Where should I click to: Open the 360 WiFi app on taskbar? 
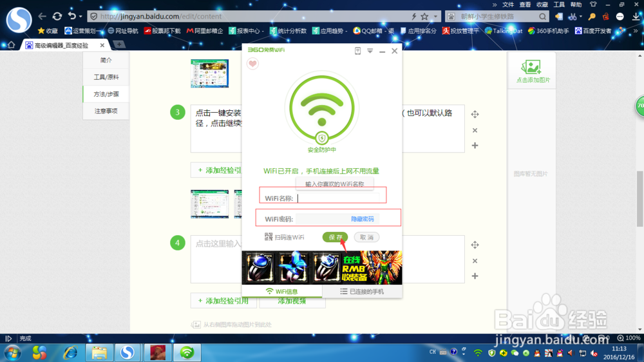(x=187, y=352)
